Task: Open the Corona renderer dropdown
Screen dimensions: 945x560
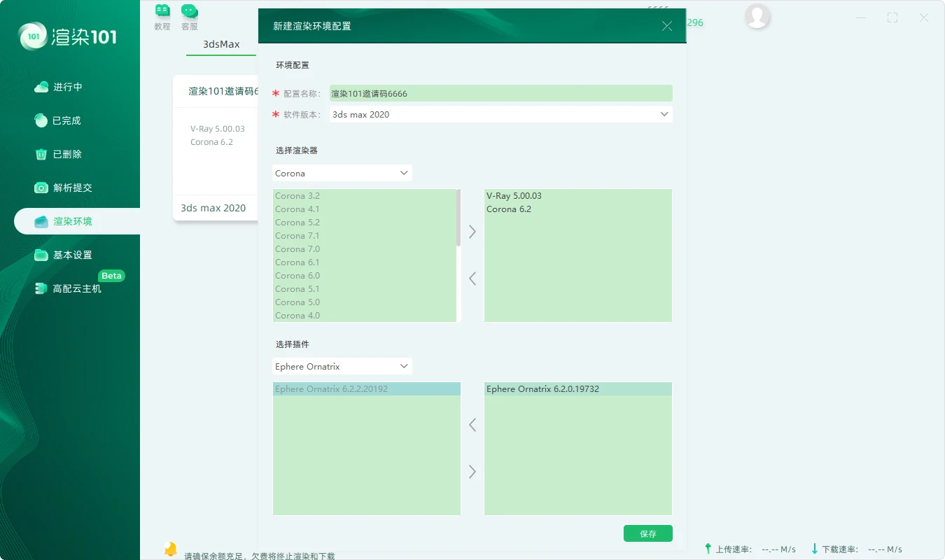Action: (x=342, y=173)
